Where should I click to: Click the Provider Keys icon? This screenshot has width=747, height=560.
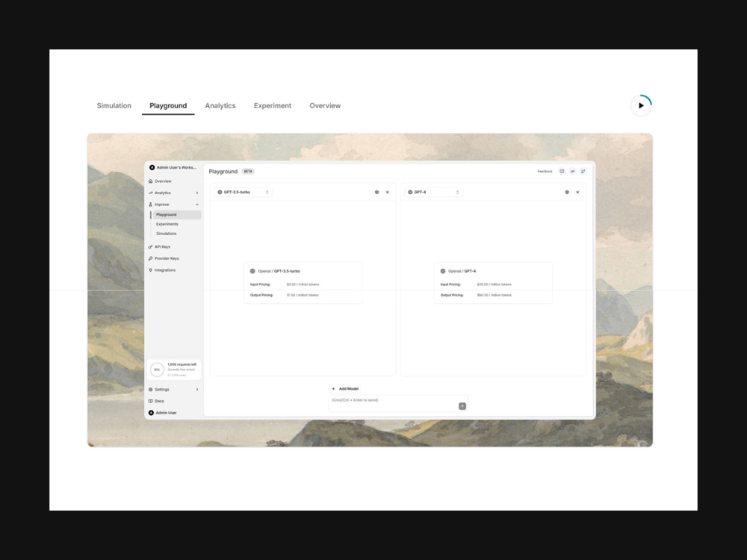[x=151, y=258]
